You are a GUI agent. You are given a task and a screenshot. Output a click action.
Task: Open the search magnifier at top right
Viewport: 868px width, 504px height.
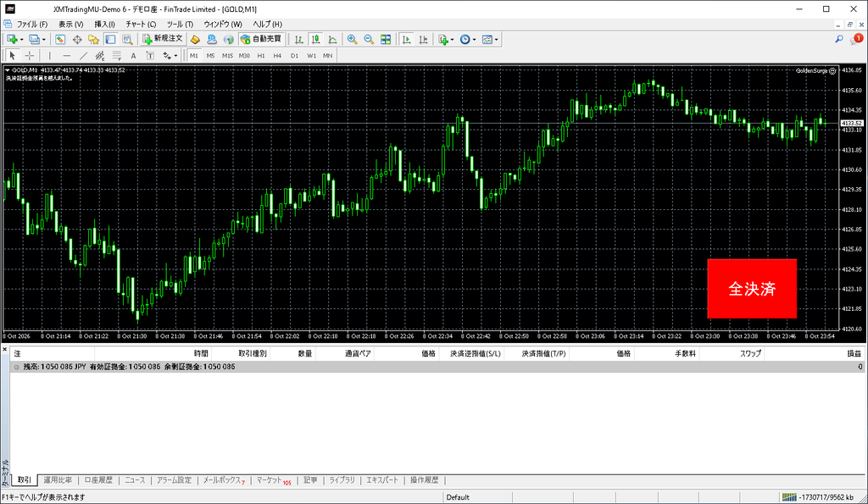pos(839,39)
